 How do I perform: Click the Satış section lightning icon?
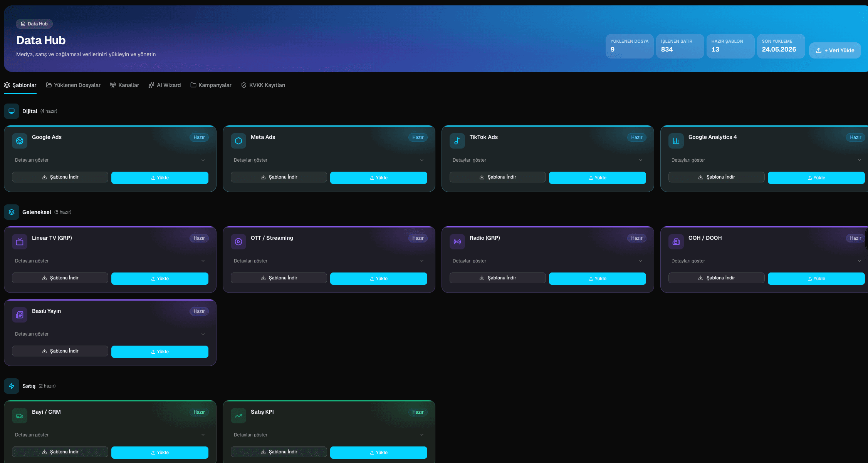tap(12, 386)
